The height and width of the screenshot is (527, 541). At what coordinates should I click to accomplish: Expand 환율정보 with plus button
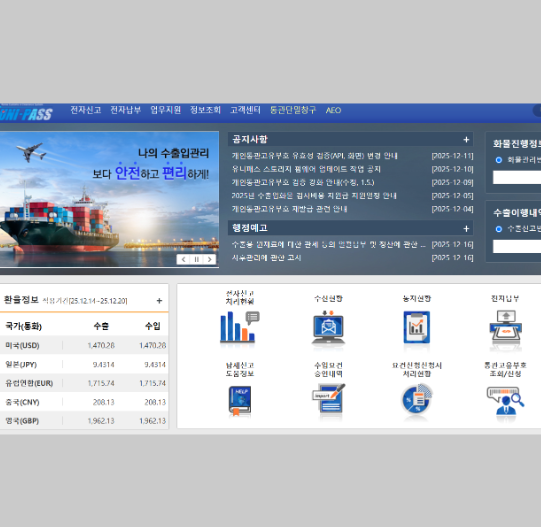[x=159, y=301]
